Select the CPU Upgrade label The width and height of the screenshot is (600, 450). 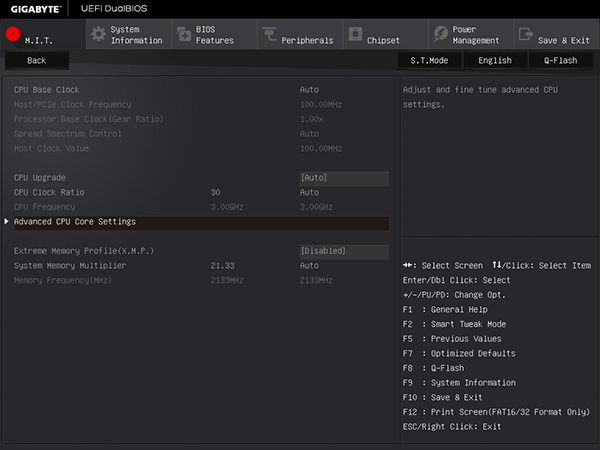(x=40, y=178)
